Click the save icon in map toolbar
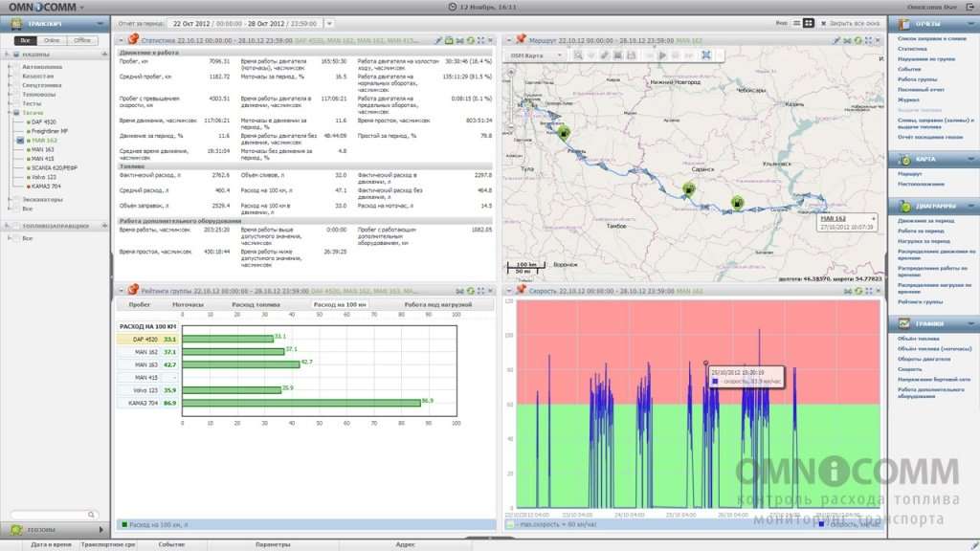 click(x=632, y=55)
